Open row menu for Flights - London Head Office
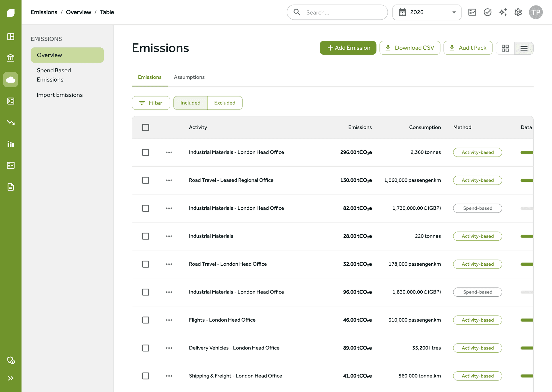552x392 pixels. click(169, 320)
